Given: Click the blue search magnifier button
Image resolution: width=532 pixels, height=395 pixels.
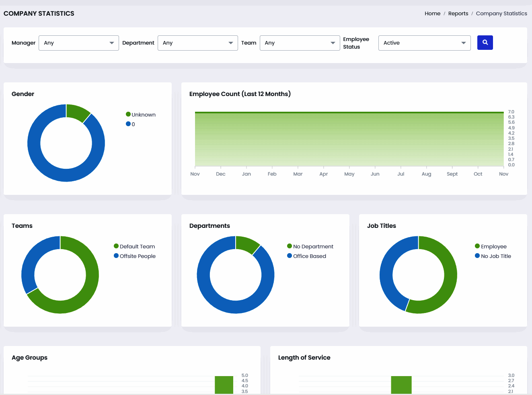Looking at the screenshot, I should [485, 43].
